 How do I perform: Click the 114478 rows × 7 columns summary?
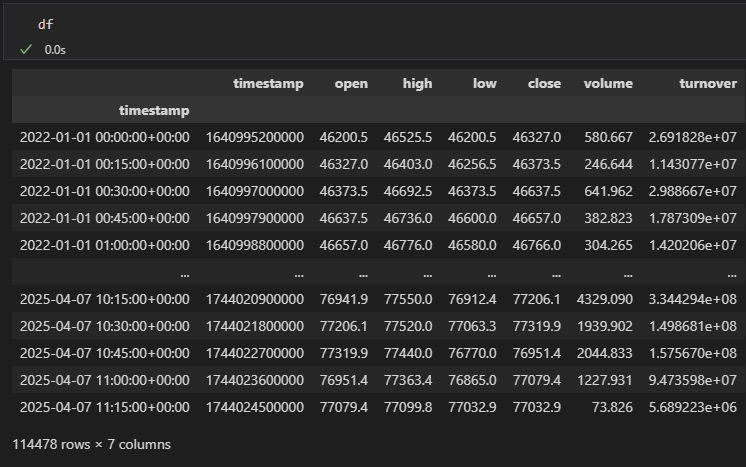91,444
